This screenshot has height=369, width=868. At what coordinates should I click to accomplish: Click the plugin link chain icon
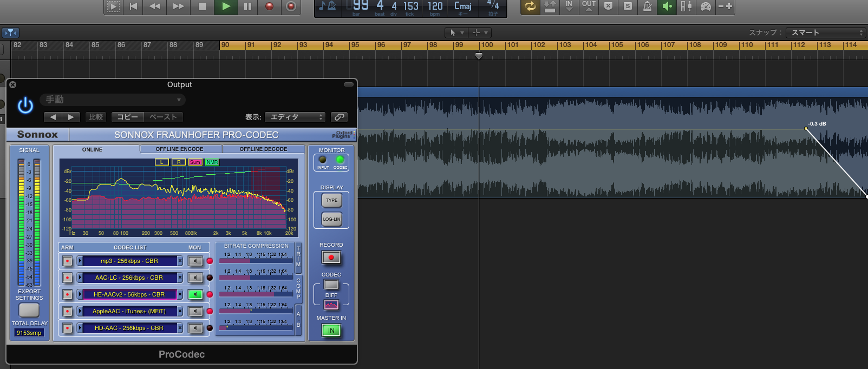tap(339, 117)
